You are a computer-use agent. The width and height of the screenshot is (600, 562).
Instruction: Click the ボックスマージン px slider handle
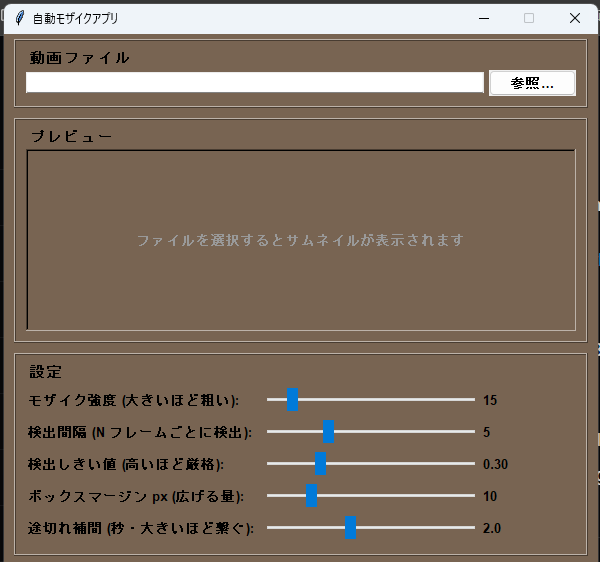click(x=311, y=495)
